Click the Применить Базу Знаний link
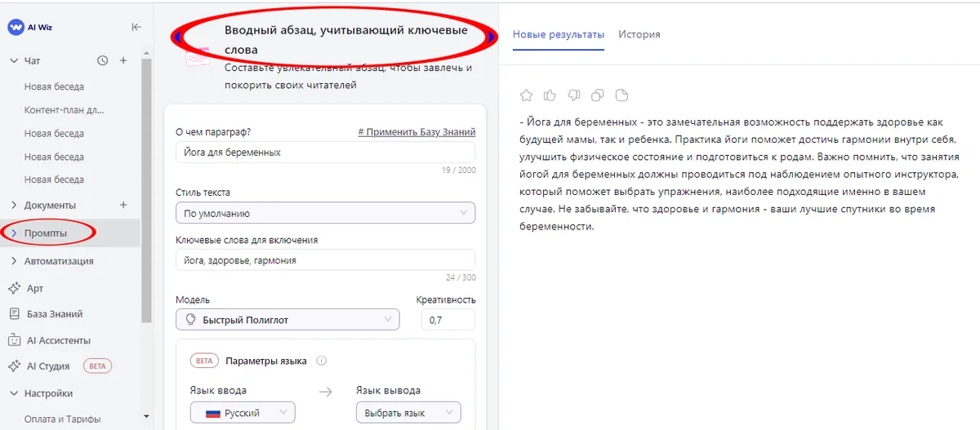 tap(416, 132)
